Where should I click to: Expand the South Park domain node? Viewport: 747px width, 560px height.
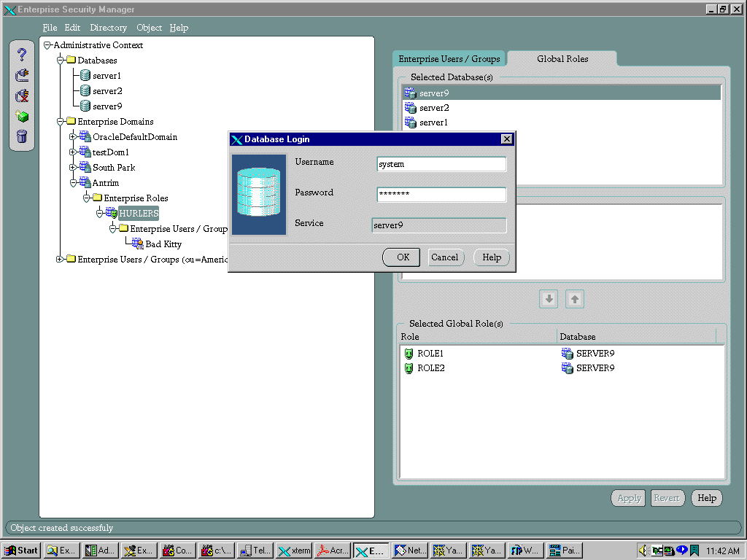click(x=73, y=168)
